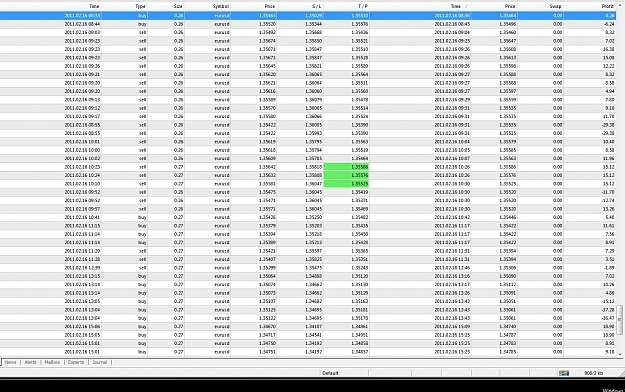Click the profit value -15.12
Image resolution: width=625 pixels, height=392 pixels.
coord(608,301)
